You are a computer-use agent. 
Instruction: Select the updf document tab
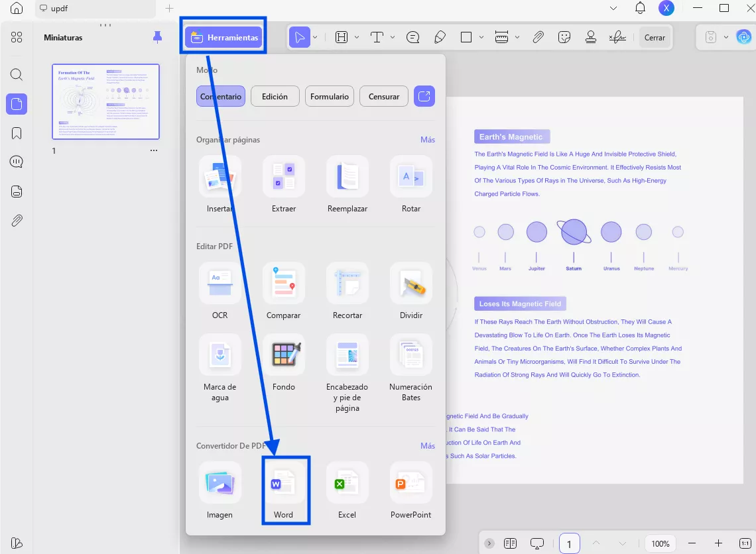tap(95, 9)
